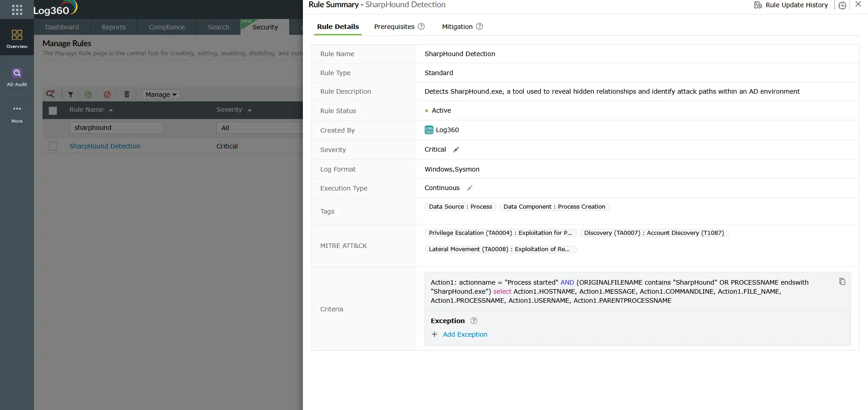Open the Reports tab

pos(113,27)
